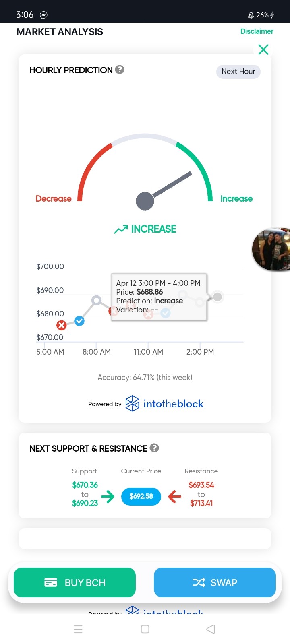Select the gray current-hour point on chart
The width and height of the screenshot is (290, 644).
pyautogui.click(x=217, y=297)
